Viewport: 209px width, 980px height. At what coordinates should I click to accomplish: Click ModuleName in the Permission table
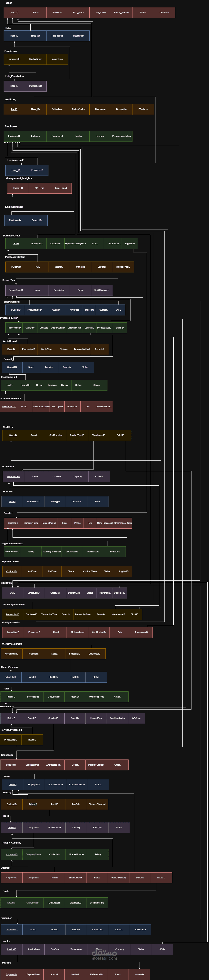tap(36, 59)
